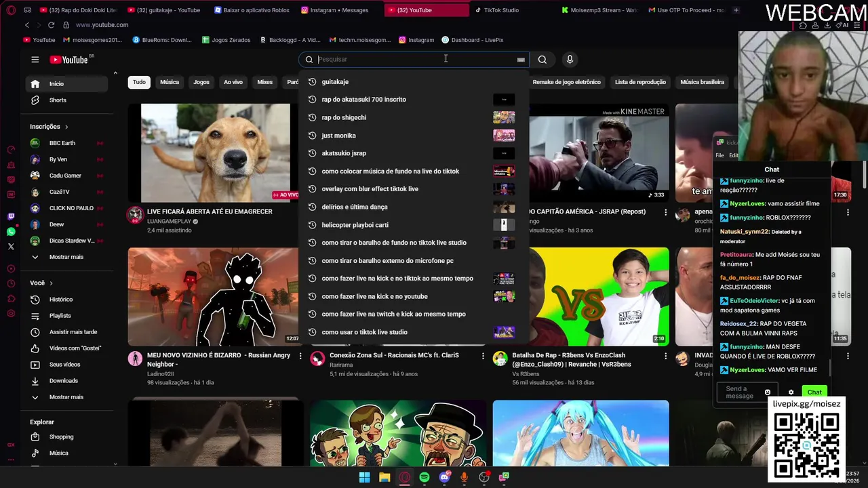868x488 pixels.
Task: Open options menu for Conexão Zona Sul video
Action: click(483, 357)
